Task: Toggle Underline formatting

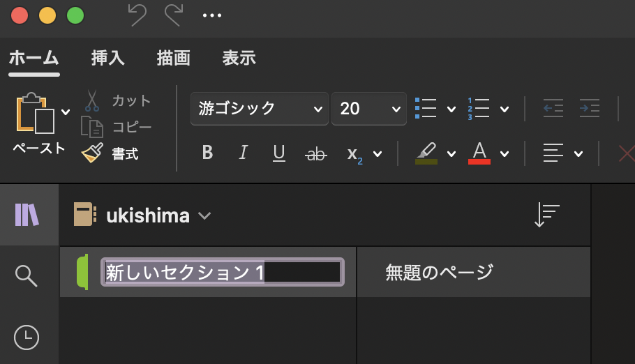Action: pos(279,153)
